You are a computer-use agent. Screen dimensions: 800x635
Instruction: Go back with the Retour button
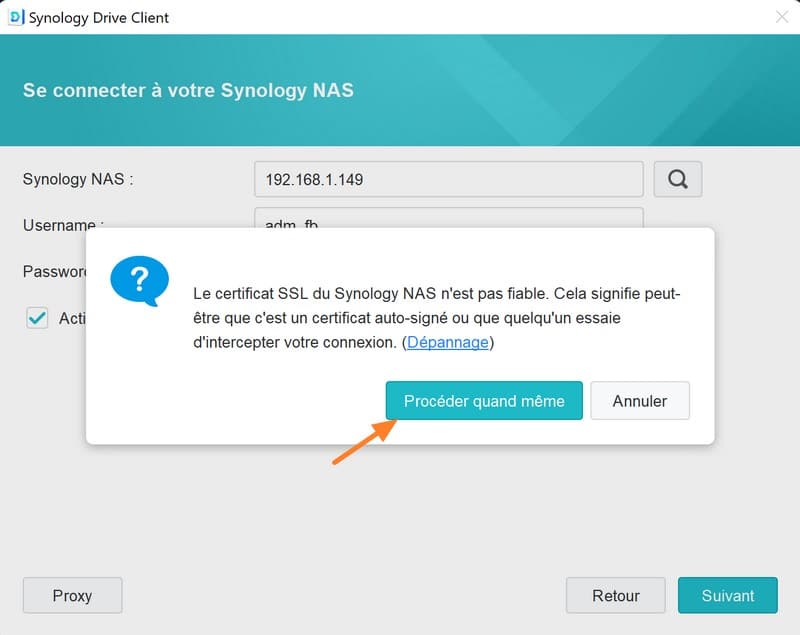tap(615, 595)
